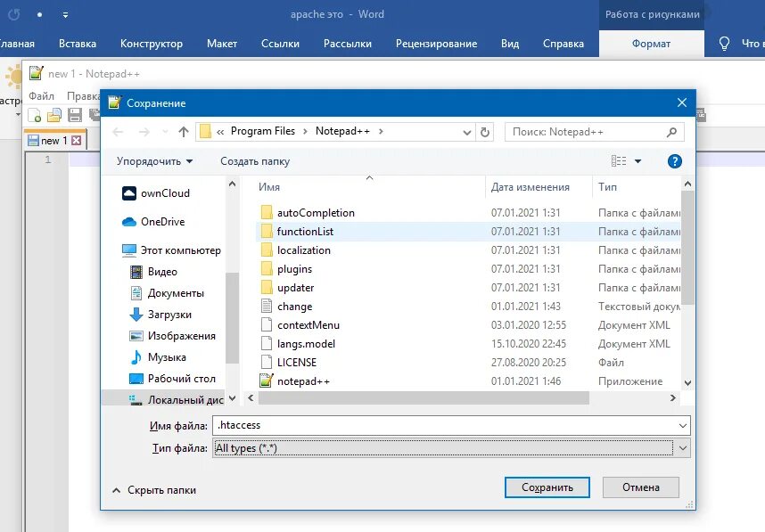Open the Загрузки folder in sidebar
This screenshot has width=765, height=532.
(x=161, y=315)
